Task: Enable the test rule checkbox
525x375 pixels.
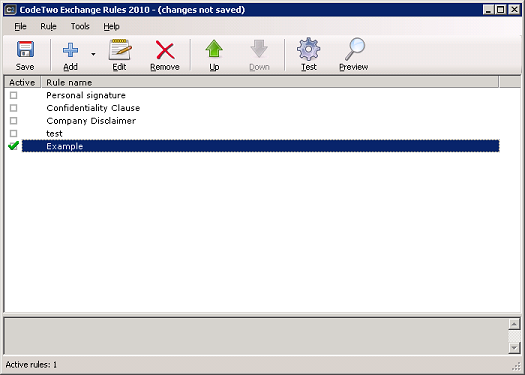Action: [x=13, y=134]
